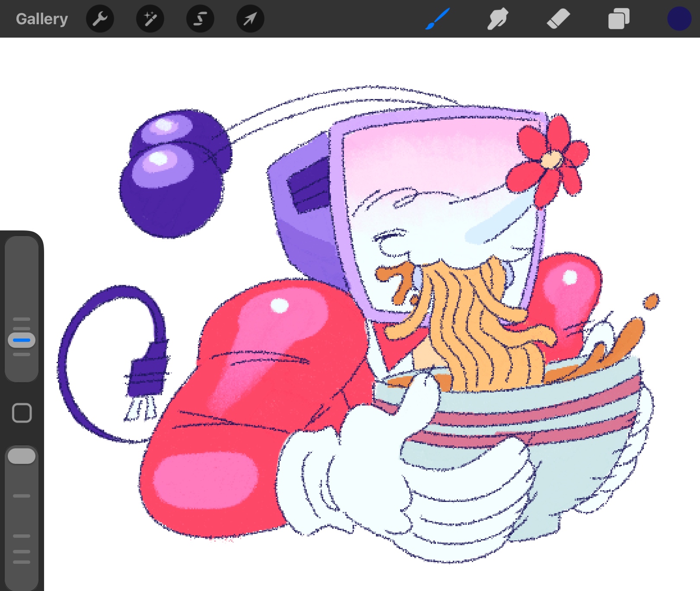
Task: Click the lowest notch on the opacity slider
Action: tap(22, 562)
